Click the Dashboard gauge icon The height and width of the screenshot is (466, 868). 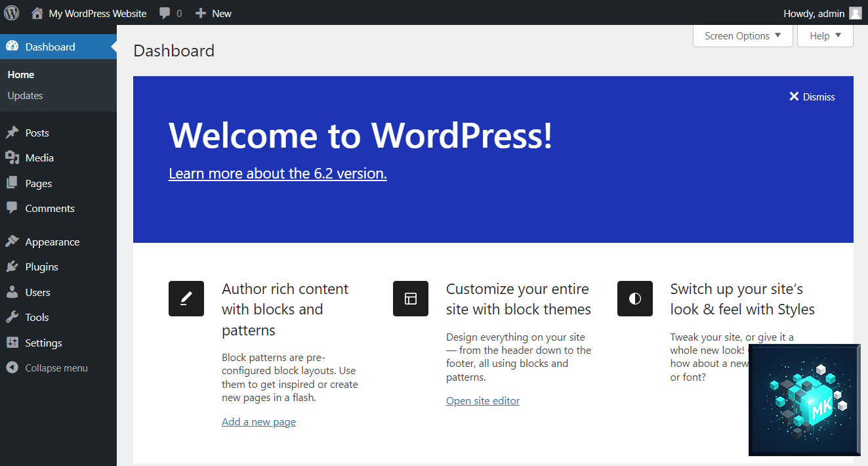pyautogui.click(x=12, y=46)
